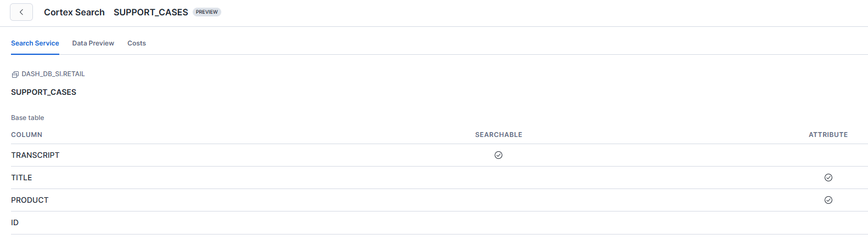Click the PRODUCT attribute checkmark icon
868x240 pixels.
click(828, 200)
